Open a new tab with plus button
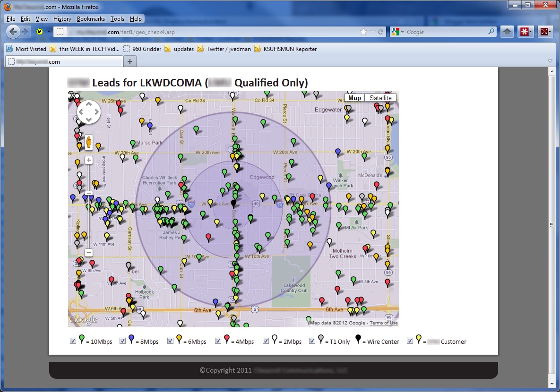Viewport: 560px width, 392px height. [130, 61]
